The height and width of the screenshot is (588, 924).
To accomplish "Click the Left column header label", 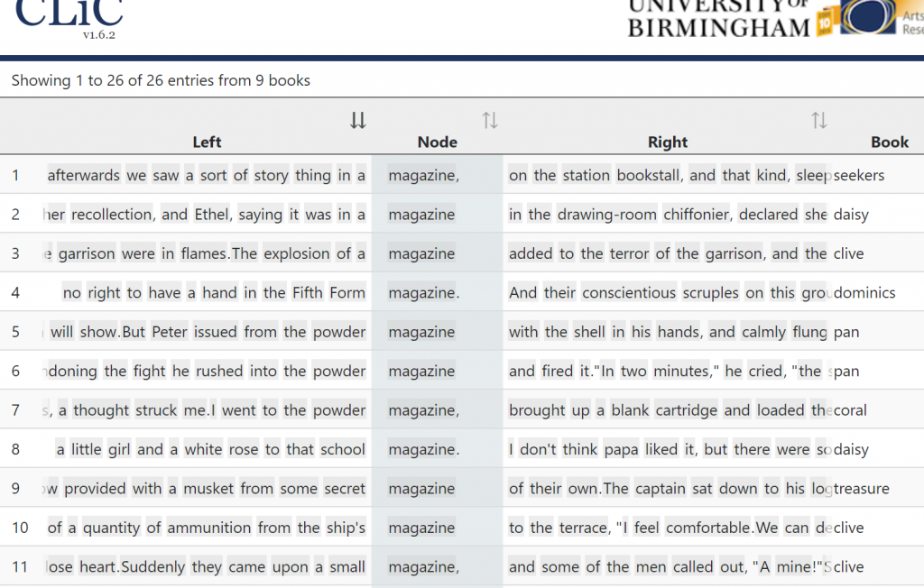I will tap(207, 142).
